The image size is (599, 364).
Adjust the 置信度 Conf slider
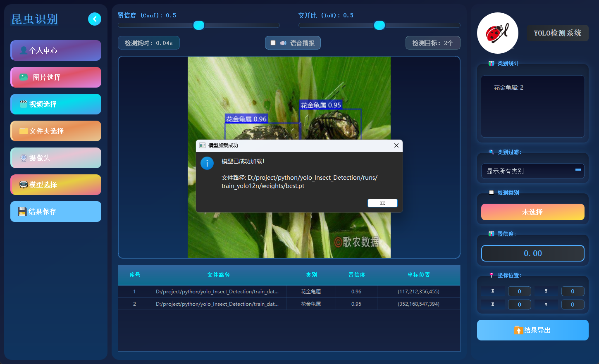click(x=198, y=25)
